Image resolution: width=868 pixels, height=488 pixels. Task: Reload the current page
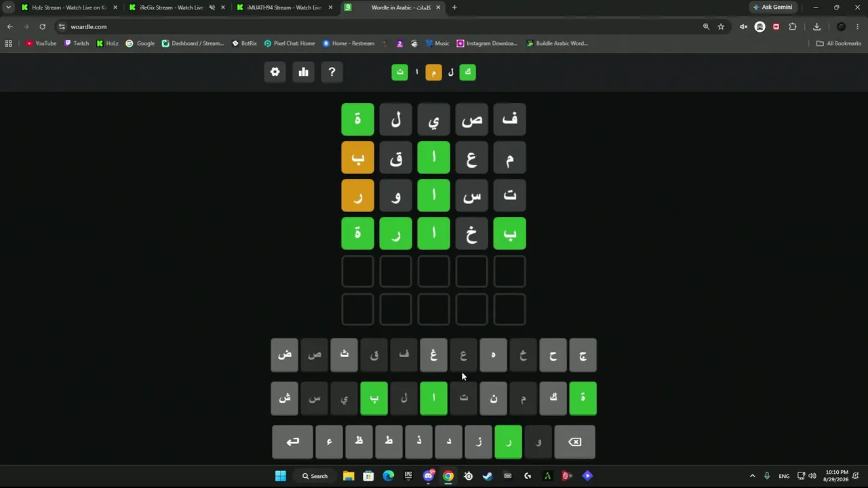(x=42, y=26)
